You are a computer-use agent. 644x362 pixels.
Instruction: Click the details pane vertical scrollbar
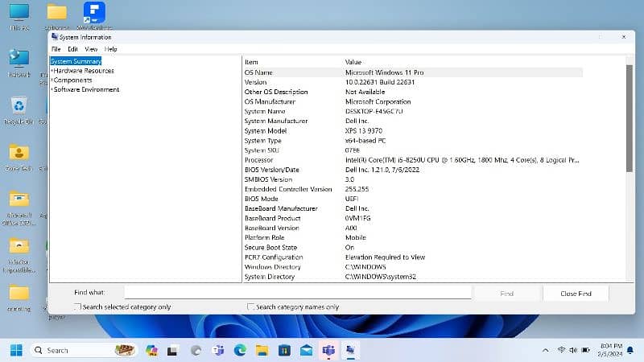point(630,161)
